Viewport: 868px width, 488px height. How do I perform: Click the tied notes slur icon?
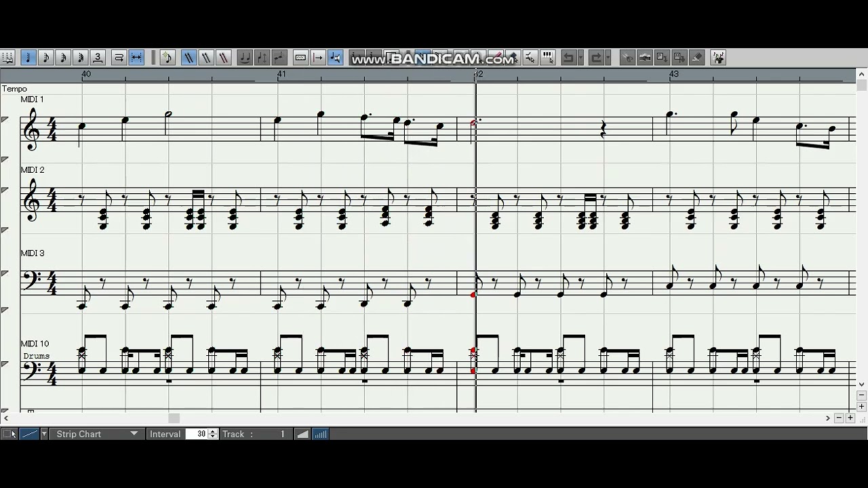[245, 58]
